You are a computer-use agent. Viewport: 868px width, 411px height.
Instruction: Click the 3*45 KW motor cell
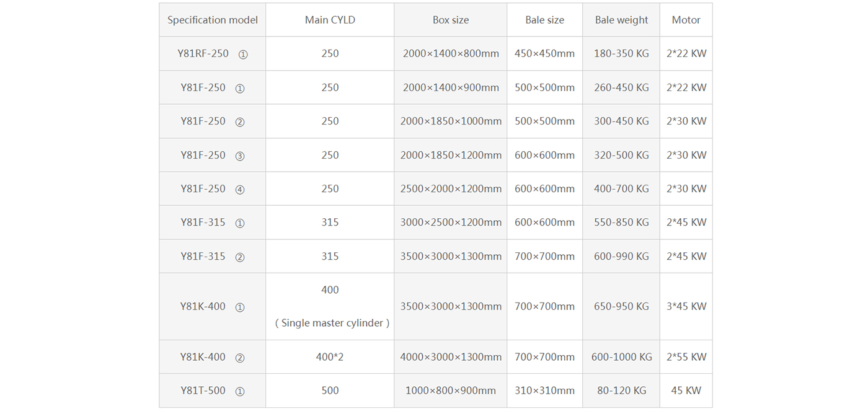(686, 306)
